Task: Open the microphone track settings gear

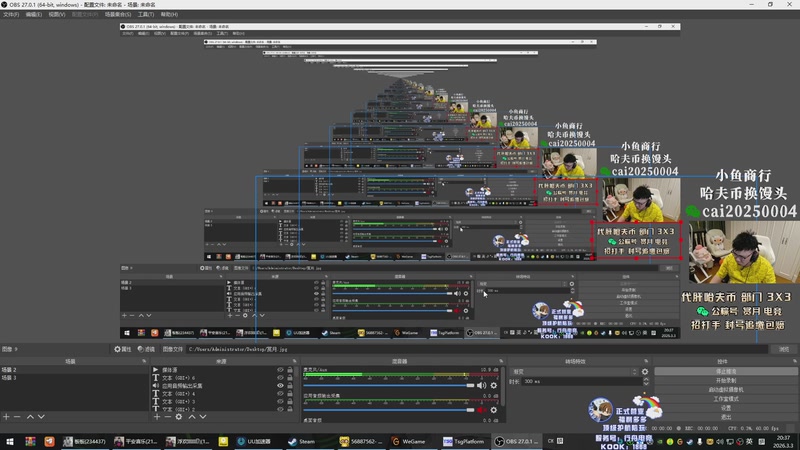Action: [x=494, y=385]
